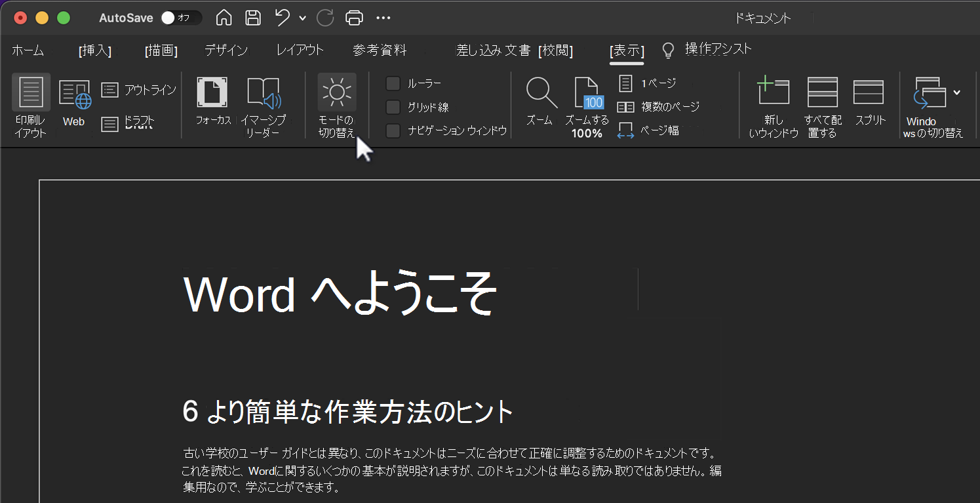
Task: Switch to Draft (ドラフト) view
Action: click(128, 122)
